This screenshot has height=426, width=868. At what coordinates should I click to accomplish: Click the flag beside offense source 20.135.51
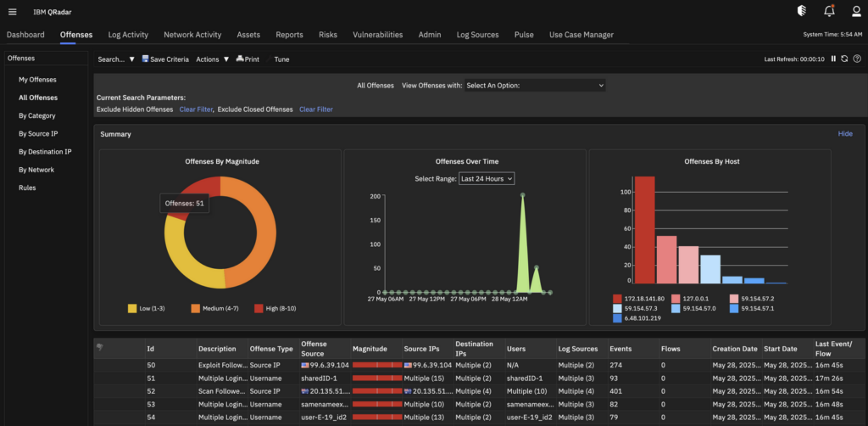[x=304, y=391]
